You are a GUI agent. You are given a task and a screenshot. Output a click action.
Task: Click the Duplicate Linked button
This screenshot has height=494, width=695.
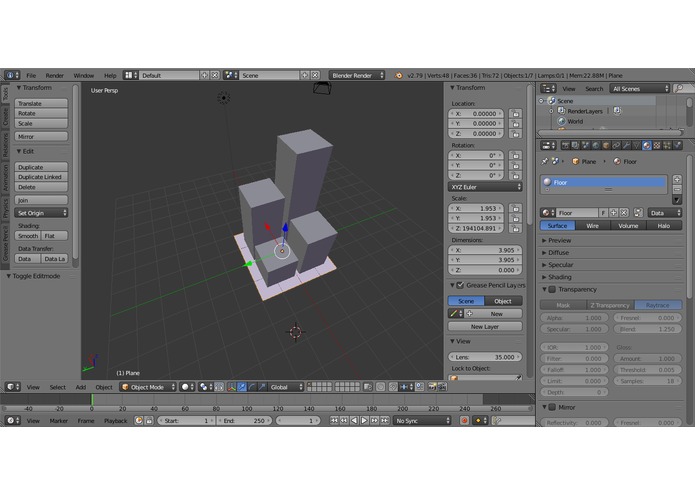41,177
